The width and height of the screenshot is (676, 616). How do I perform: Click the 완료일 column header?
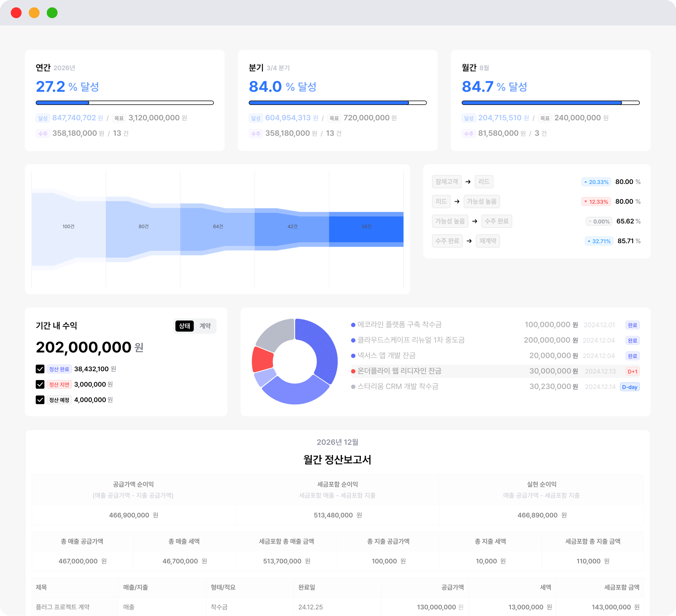(307, 587)
